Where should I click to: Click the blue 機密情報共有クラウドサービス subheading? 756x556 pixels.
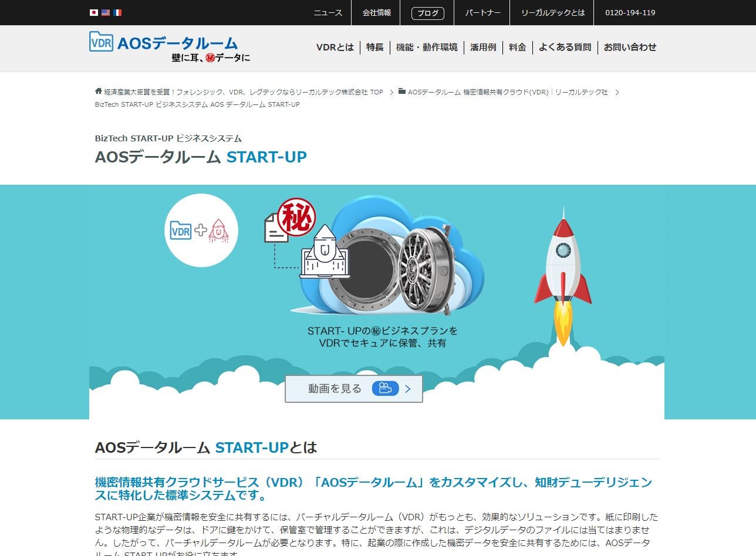[x=373, y=489]
